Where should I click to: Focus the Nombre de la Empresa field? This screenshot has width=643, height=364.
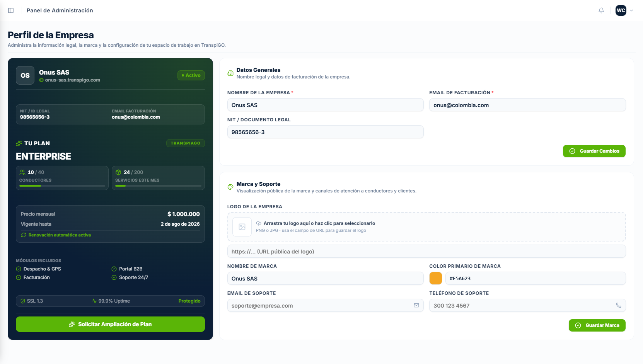tap(326, 105)
